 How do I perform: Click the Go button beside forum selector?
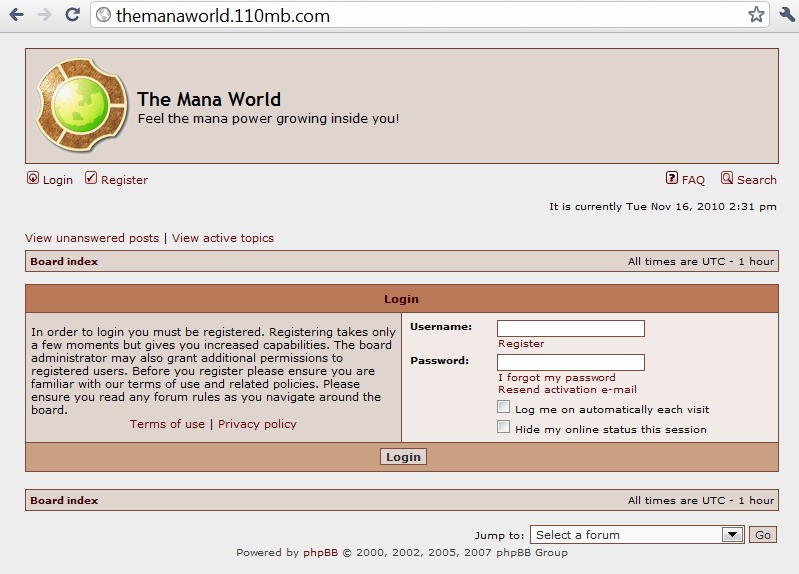point(763,535)
